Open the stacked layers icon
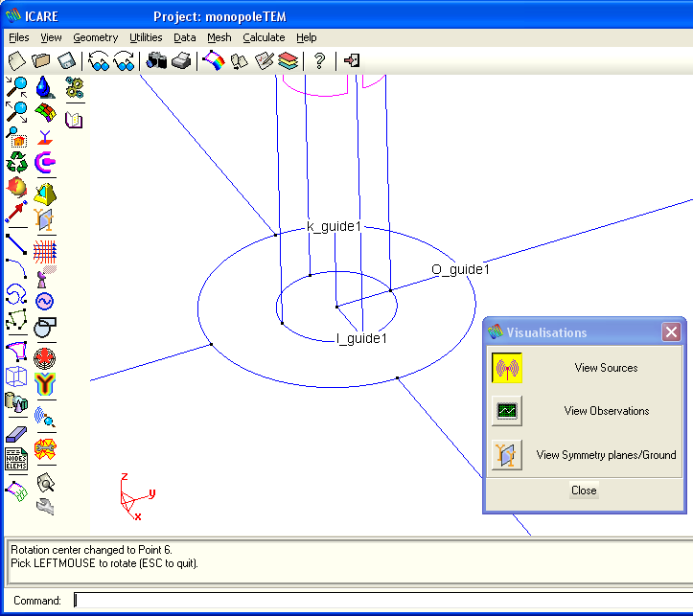The height and width of the screenshot is (616, 693). [x=289, y=60]
